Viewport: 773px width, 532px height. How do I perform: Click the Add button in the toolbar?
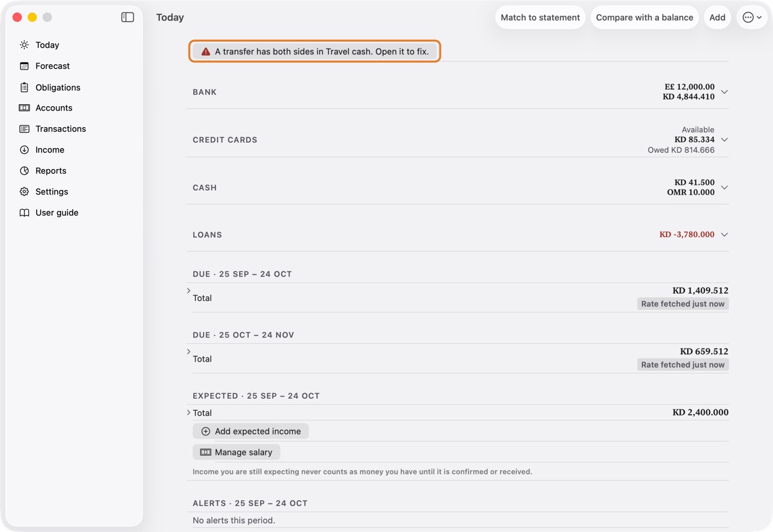[x=717, y=17]
